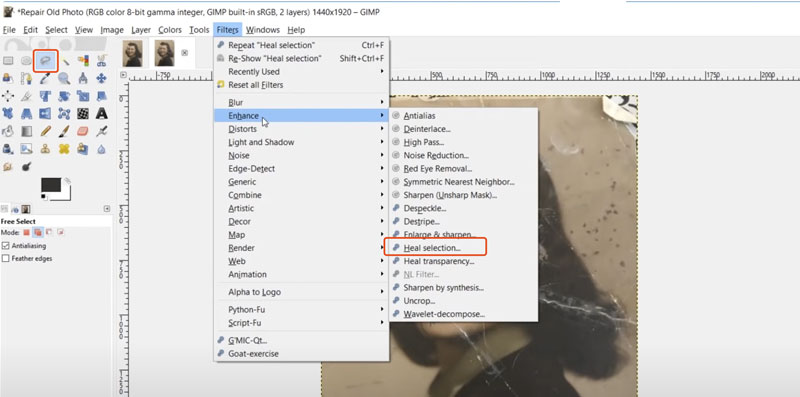
Task: Expand the Artistic filters submenu
Action: pos(301,209)
